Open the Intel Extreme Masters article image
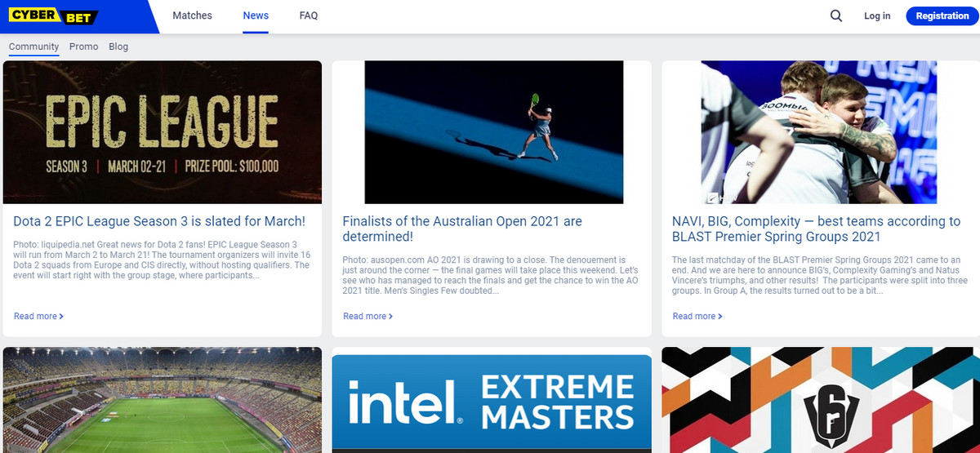Image resolution: width=980 pixels, height=453 pixels. coord(492,403)
